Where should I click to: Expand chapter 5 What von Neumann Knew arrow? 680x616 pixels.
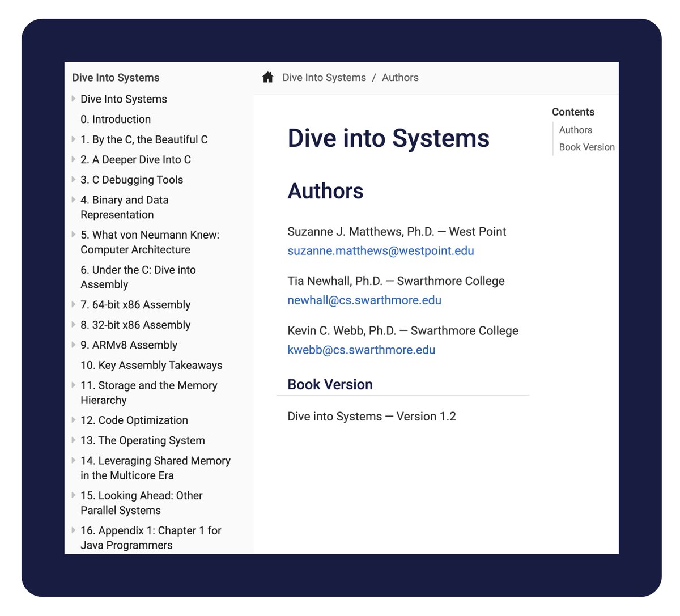(74, 234)
